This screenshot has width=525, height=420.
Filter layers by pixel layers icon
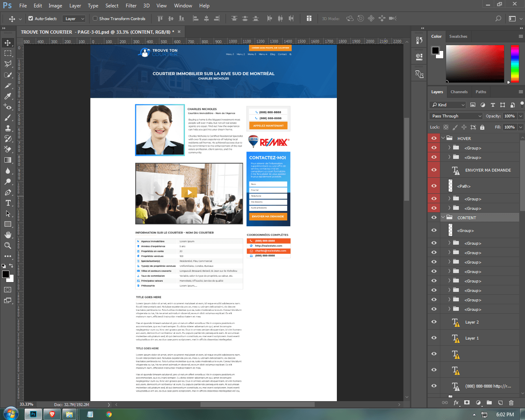pyautogui.click(x=473, y=105)
